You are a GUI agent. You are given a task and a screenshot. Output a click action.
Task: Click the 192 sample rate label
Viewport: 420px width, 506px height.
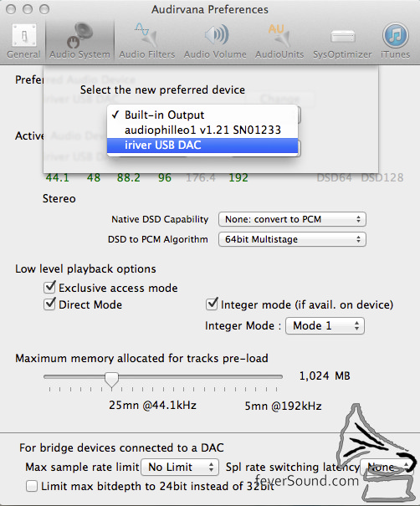[x=238, y=177]
